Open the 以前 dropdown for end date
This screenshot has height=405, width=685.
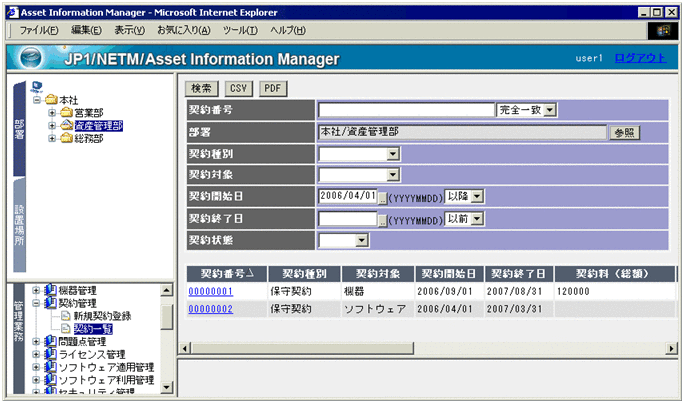[477, 218]
